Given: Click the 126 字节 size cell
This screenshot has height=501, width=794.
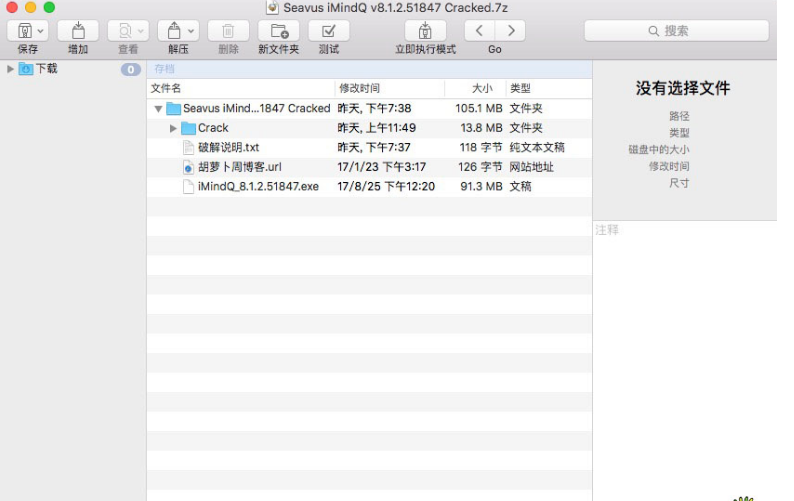Looking at the screenshot, I should [x=480, y=167].
